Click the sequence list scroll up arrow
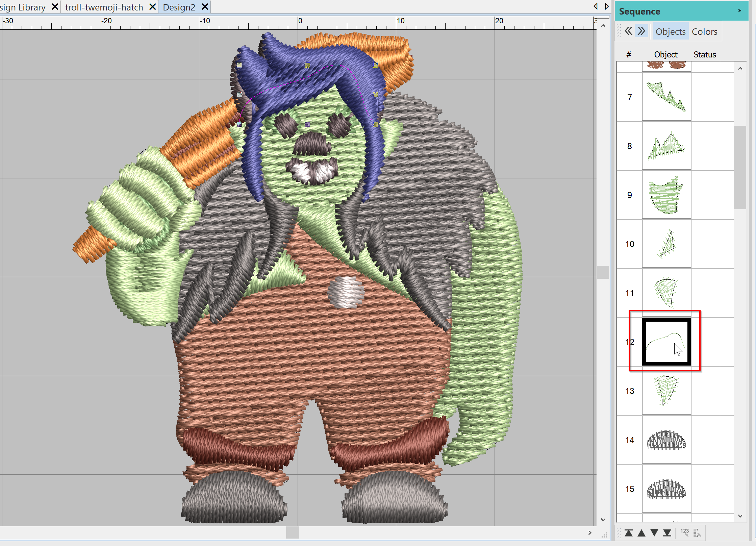This screenshot has width=756, height=546. click(x=740, y=69)
